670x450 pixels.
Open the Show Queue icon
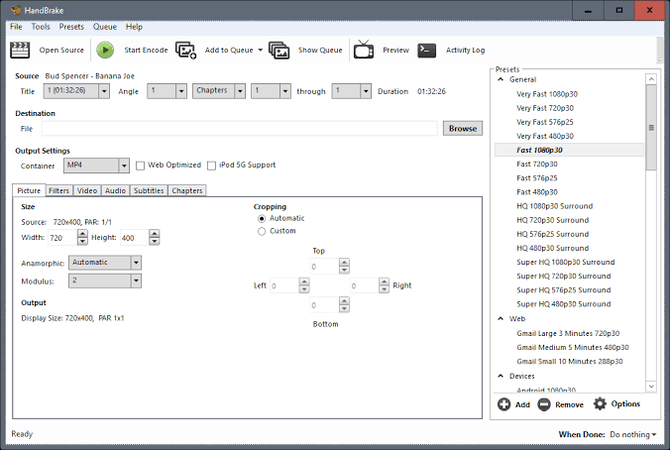coord(279,50)
